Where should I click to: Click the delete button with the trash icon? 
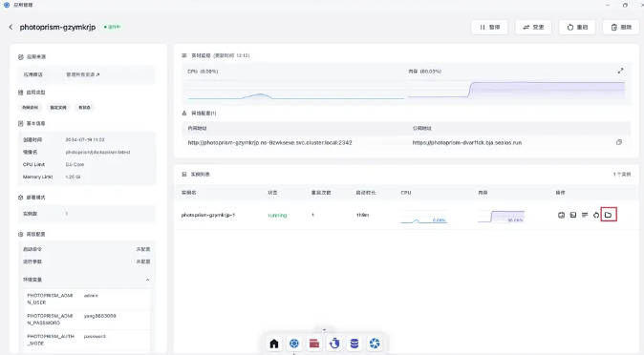coord(620,27)
